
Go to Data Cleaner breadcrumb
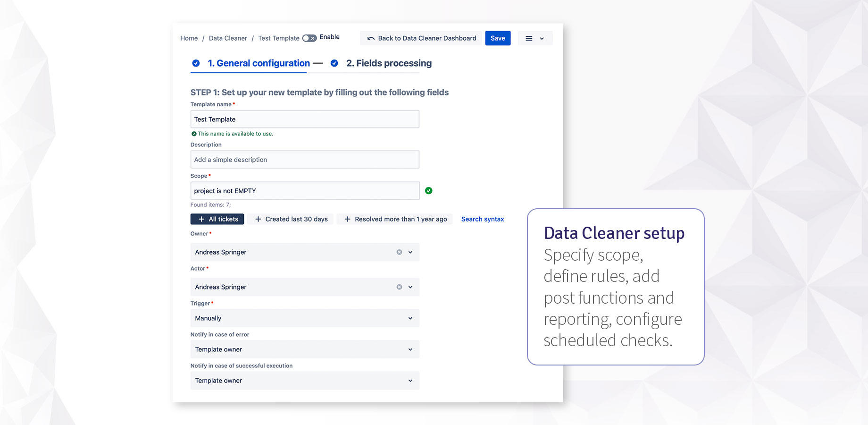click(x=228, y=38)
